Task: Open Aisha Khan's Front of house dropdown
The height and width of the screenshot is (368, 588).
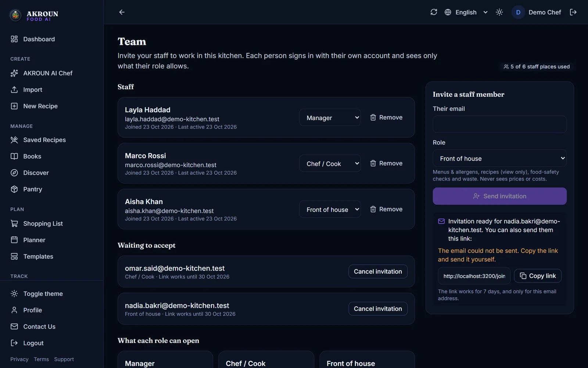Action: coord(330,209)
